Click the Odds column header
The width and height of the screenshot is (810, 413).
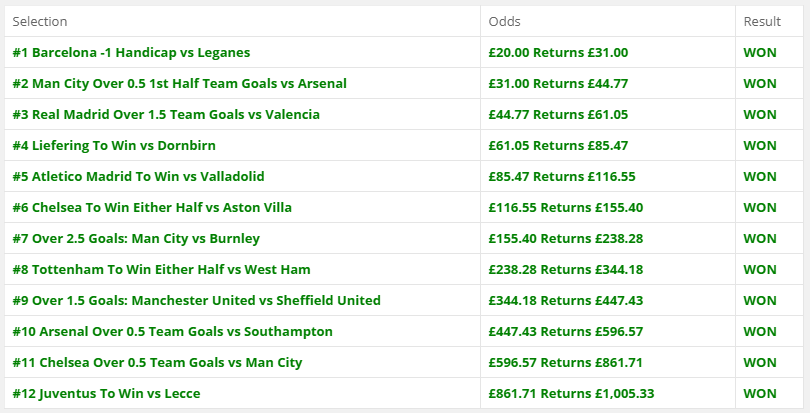504,21
